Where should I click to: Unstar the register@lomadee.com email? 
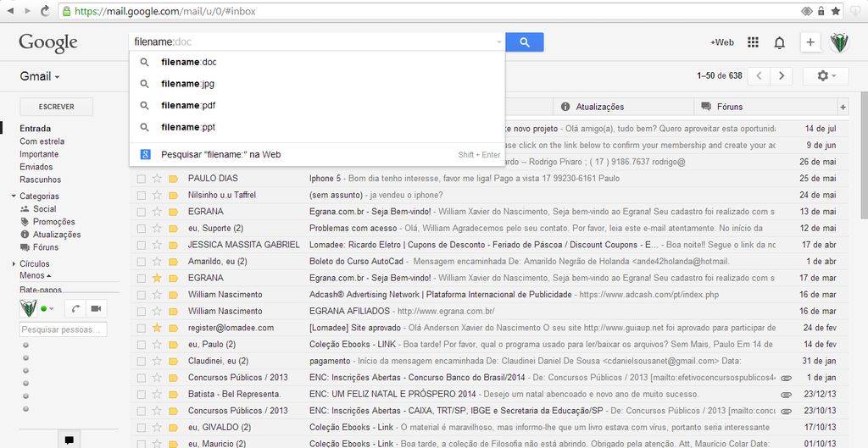[x=157, y=328]
